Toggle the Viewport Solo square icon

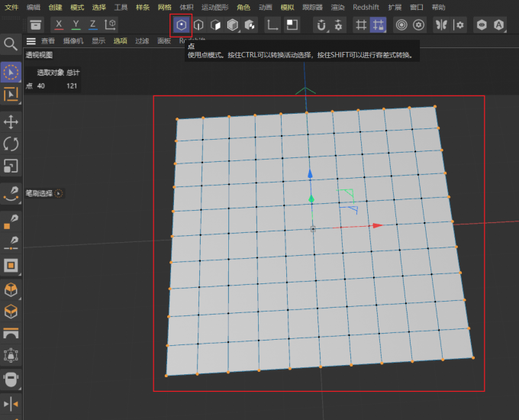pos(292,25)
